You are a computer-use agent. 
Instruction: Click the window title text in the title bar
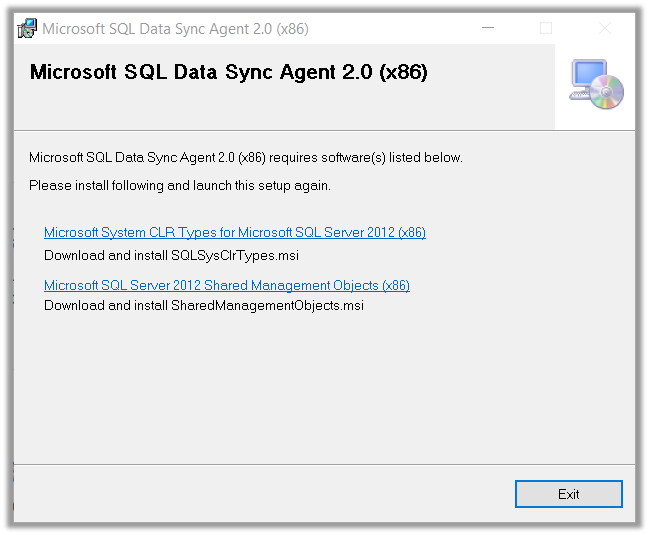(x=175, y=29)
